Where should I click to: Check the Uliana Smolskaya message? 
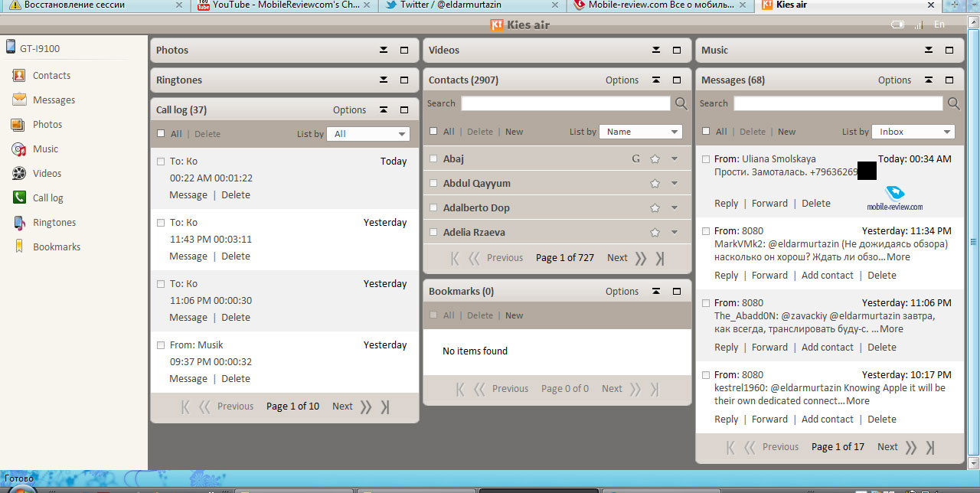706,159
